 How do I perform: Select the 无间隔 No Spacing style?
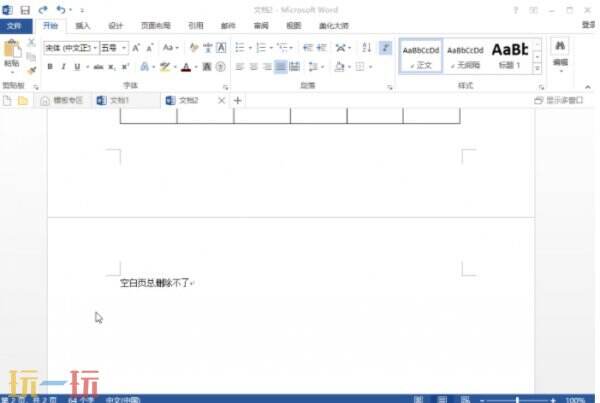465,57
